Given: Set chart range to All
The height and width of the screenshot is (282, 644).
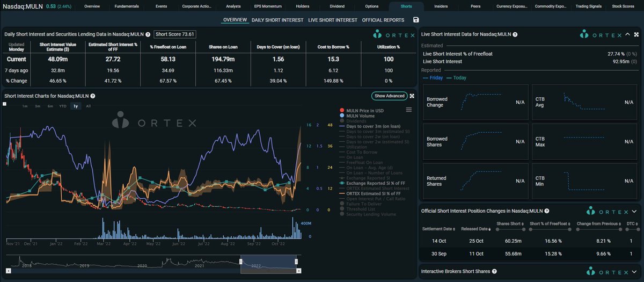Looking at the screenshot, I should tap(88, 106).
